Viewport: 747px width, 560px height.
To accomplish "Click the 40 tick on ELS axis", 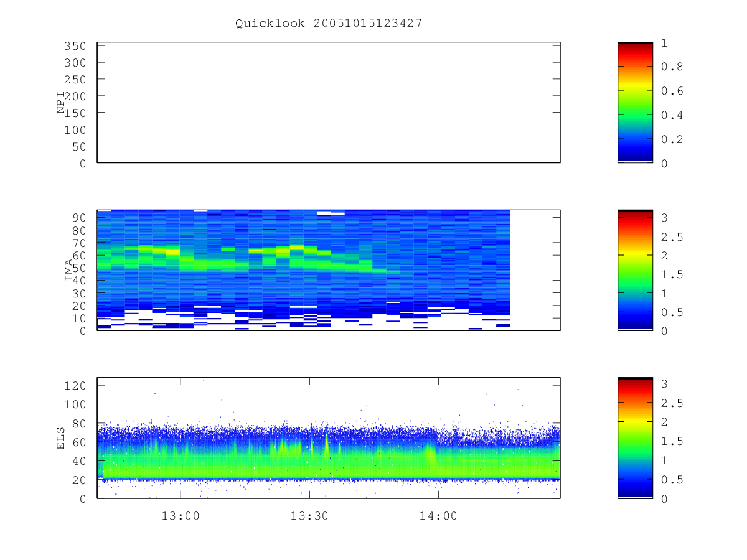I will (x=78, y=461).
